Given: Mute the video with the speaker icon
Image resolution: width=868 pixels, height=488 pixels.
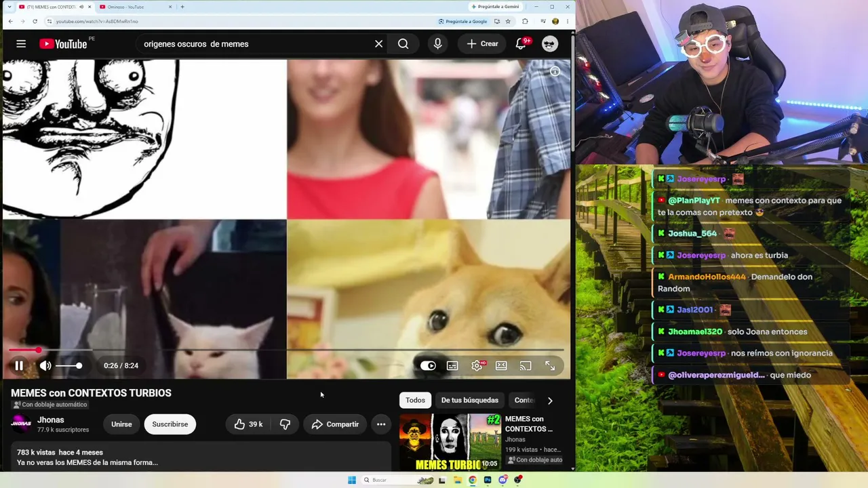Looking at the screenshot, I should [45, 366].
